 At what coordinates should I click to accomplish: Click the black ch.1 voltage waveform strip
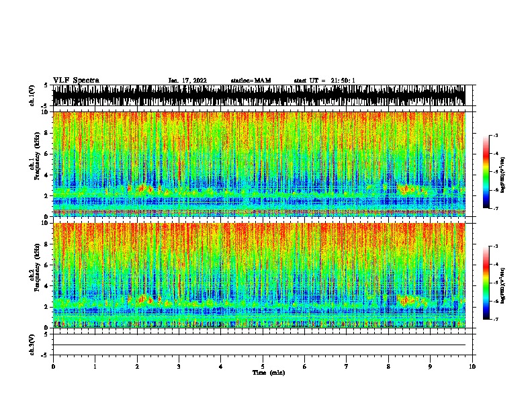pyautogui.click(x=259, y=95)
